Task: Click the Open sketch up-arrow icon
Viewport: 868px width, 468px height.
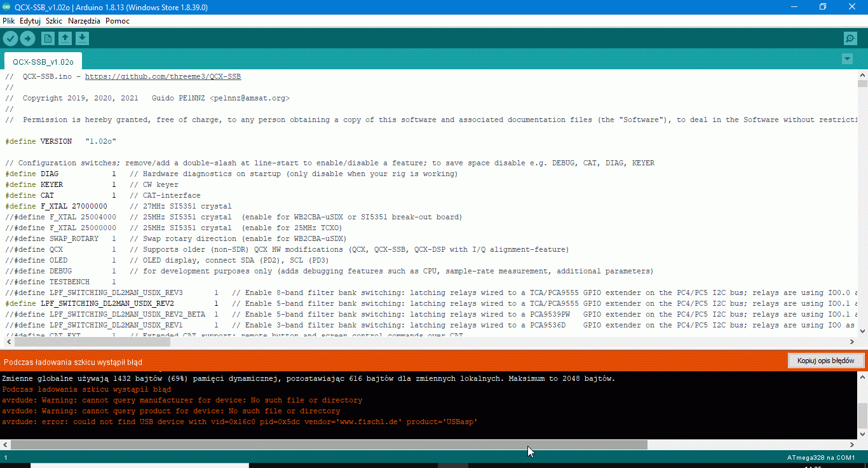Action: click(65, 39)
